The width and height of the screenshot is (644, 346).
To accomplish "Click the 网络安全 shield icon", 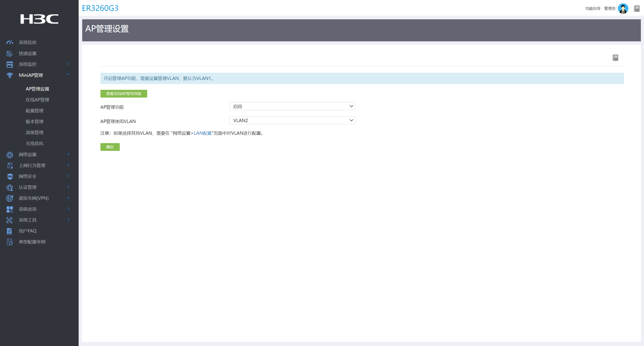I will [x=10, y=176].
